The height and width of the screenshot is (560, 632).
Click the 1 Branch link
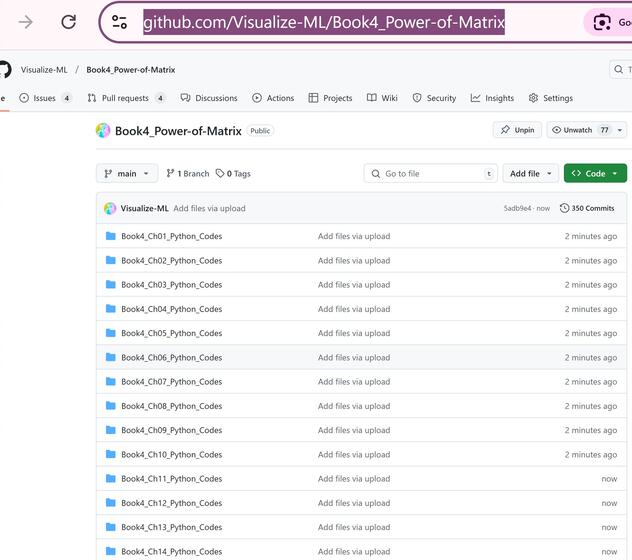pos(188,173)
